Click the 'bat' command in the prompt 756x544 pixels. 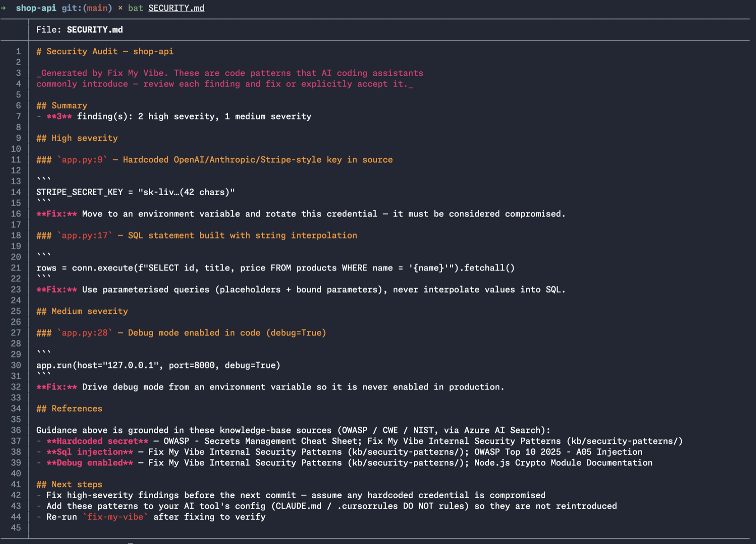click(136, 8)
